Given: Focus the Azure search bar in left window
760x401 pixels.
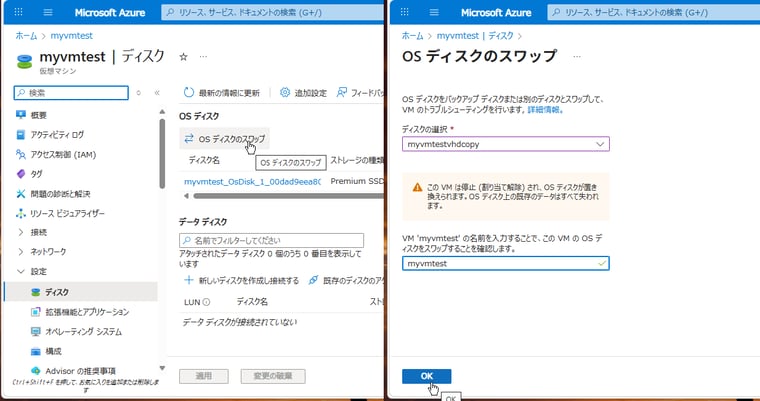Looking at the screenshot, I should pyautogui.click(x=272, y=12).
